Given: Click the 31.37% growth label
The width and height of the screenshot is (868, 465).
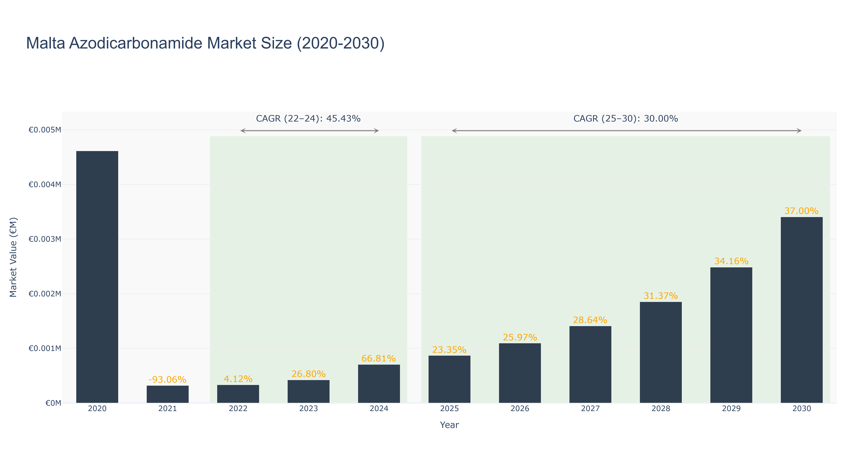Looking at the screenshot, I should pos(660,296).
